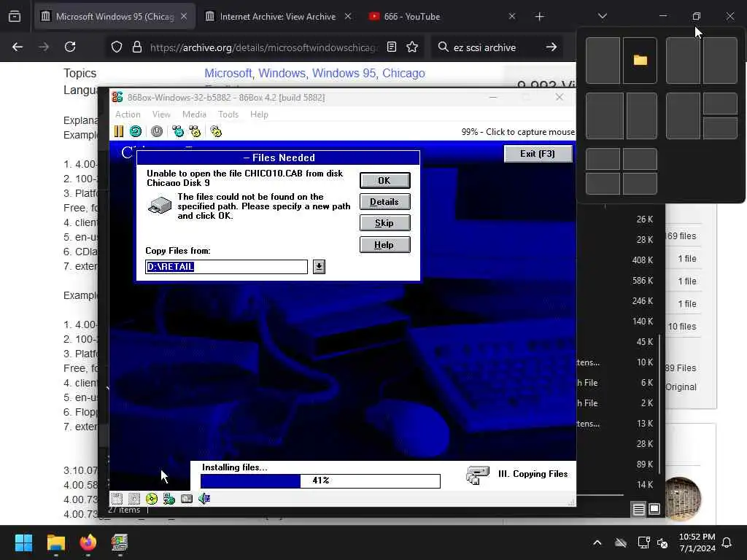
Task: Click first floppy drive status icon
Action: point(117,499)
